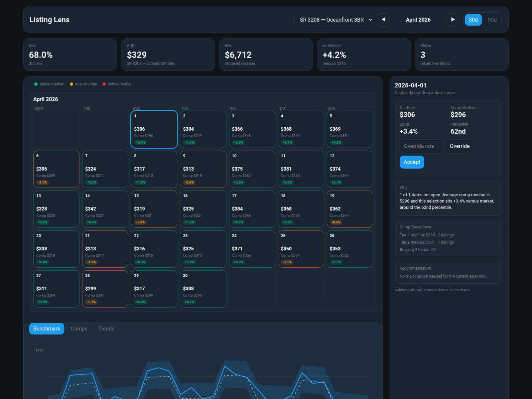The height and width of the screenshot is (399, 532).
Task: Select the 90d range toggle
Action: coord(492,20)
